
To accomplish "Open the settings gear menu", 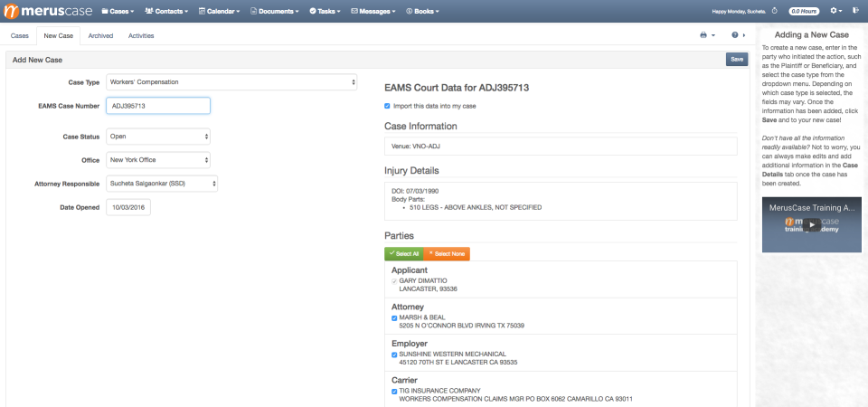I will click(x=835, y=11).
